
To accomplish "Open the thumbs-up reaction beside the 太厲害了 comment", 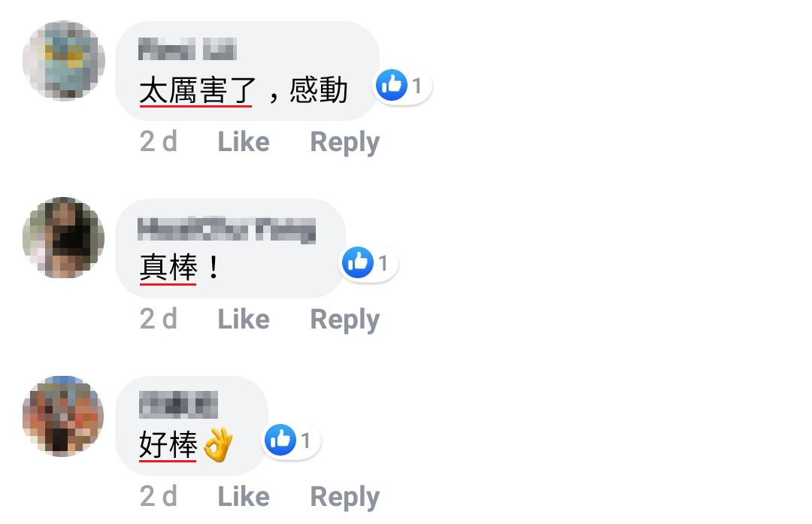I will click(401, 86).
